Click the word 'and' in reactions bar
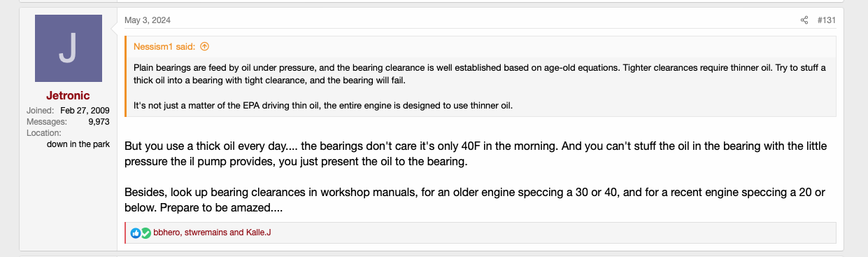This screenshot has height=257, width=868. pyautogui.click(x=236, y=232)
